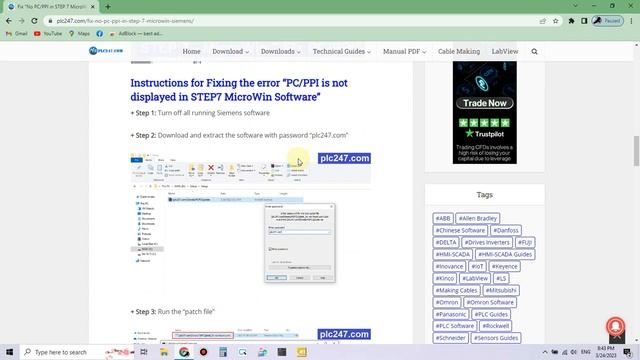Select the #Making Cables tag
Screen dimensions: 640x360
point(456,290)
